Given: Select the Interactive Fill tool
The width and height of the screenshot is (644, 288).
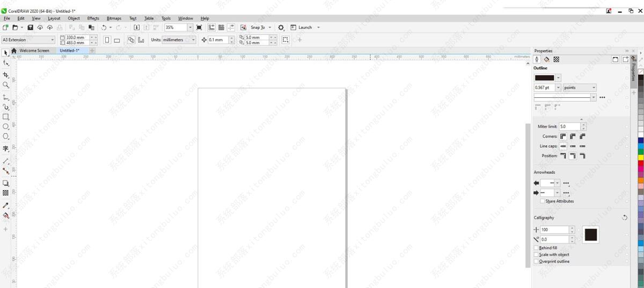Looking at the screenshot, I should tap(5, 215).
